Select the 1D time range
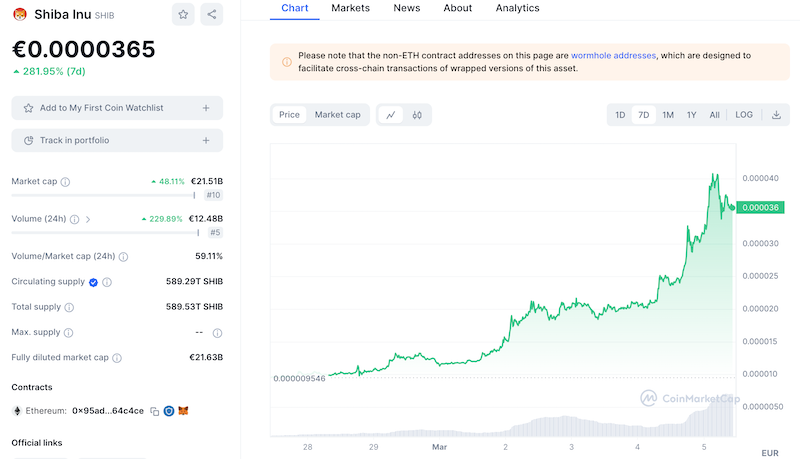 [x=620, y=115]
